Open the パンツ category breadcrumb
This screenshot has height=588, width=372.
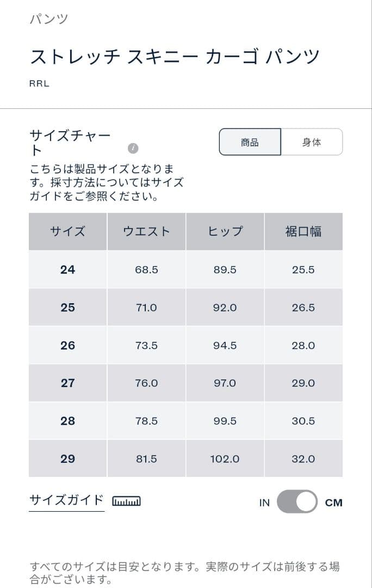click(x=47, y=19)
